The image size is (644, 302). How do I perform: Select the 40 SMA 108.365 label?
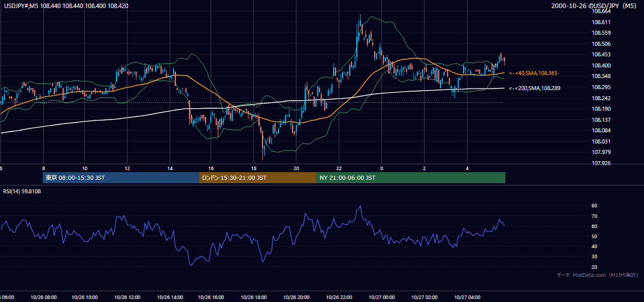coord(533,73)
